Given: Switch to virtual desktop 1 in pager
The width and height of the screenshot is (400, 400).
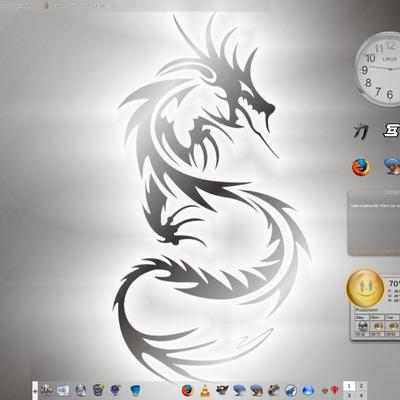Looking at the screenshot, I should pos(349,386).
